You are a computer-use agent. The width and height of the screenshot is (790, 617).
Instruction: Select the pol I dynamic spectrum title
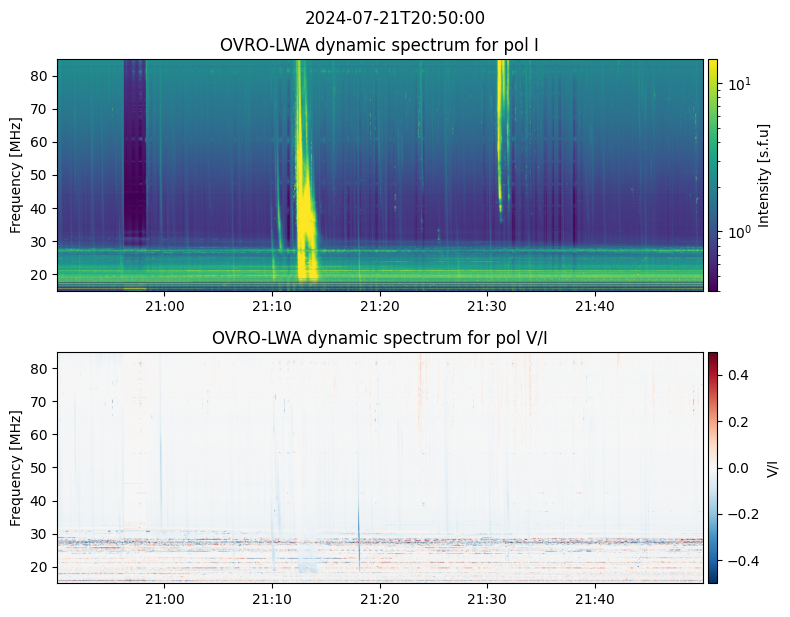(380, 45)
